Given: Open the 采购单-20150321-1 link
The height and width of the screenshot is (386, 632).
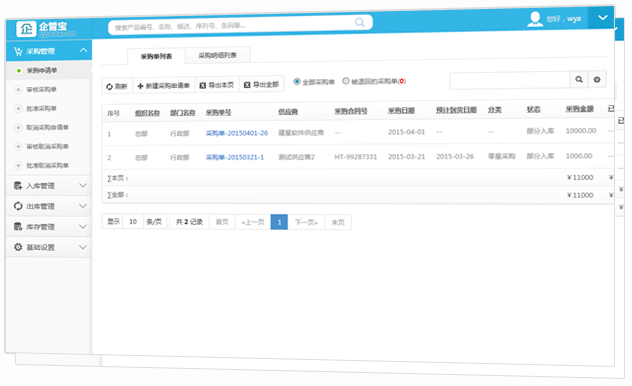Looking at the screenshot, I should [x=235, y=157].
